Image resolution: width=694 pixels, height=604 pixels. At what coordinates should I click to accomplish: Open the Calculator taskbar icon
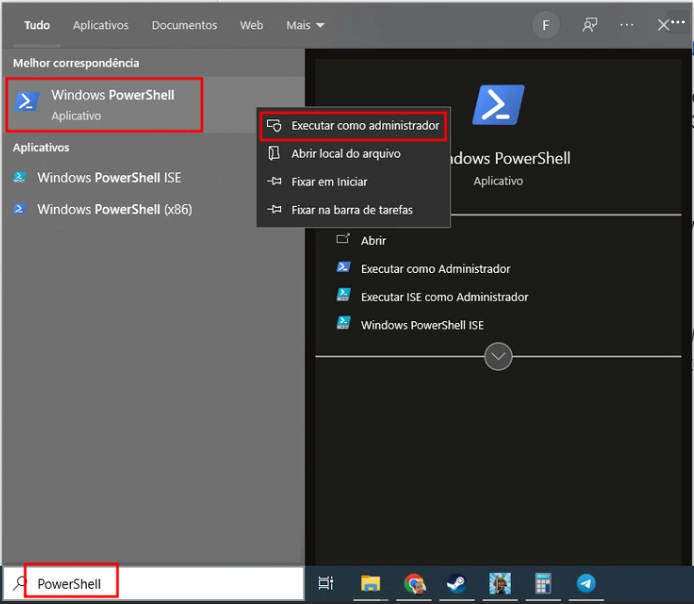coord(544,583)
